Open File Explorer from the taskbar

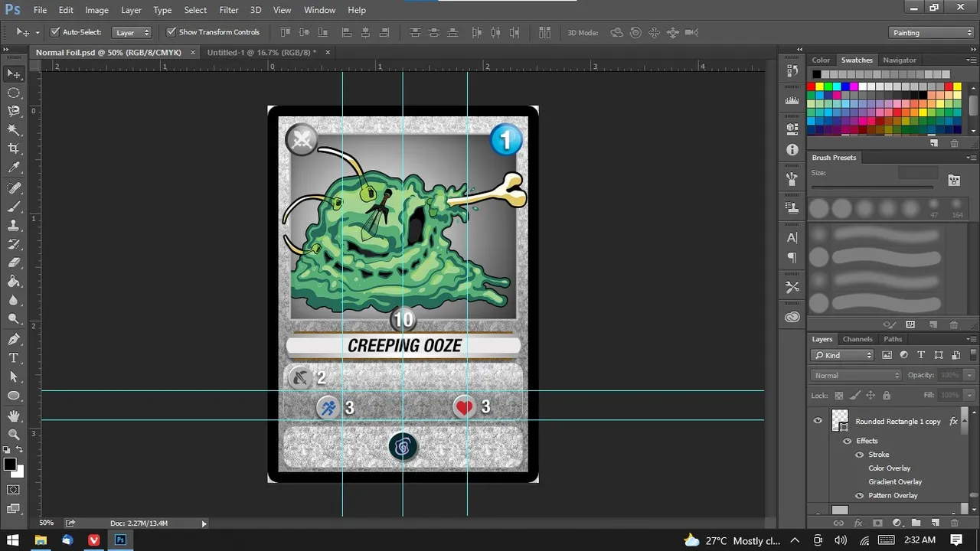tap(41, 540)
